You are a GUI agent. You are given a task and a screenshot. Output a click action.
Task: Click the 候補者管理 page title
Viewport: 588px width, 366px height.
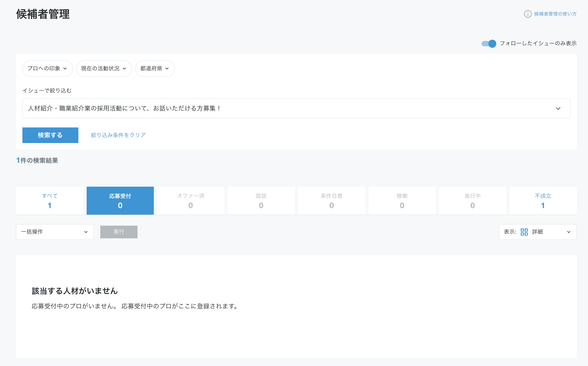click(x=43, y=14)
